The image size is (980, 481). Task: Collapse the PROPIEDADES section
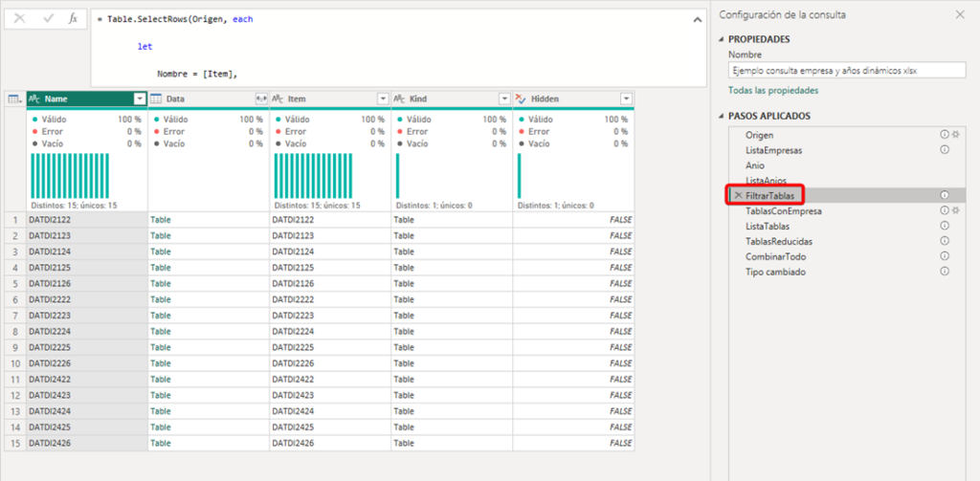722,39
